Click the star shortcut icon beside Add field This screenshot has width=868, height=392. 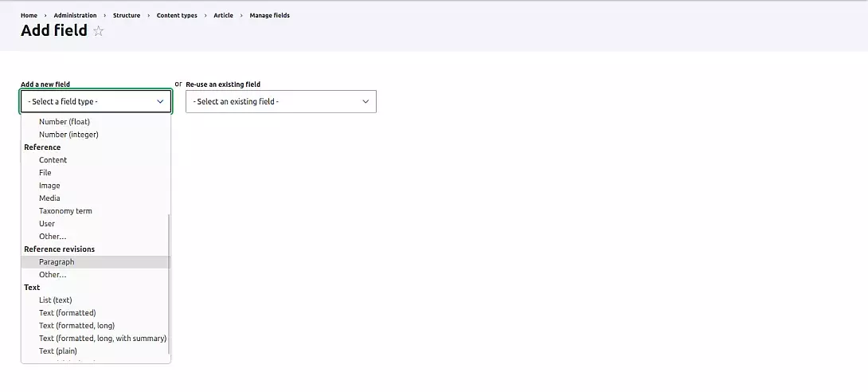pyautogui.click(x=99, y=31)
